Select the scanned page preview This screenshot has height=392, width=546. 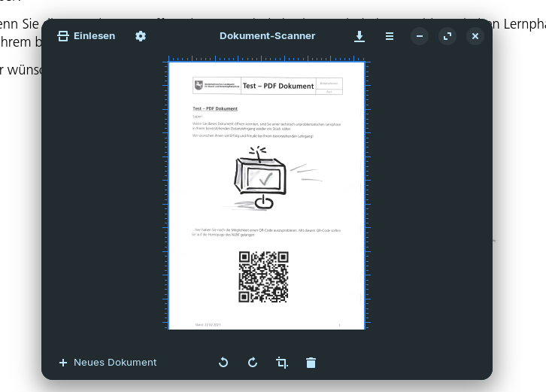click(267, 196)
